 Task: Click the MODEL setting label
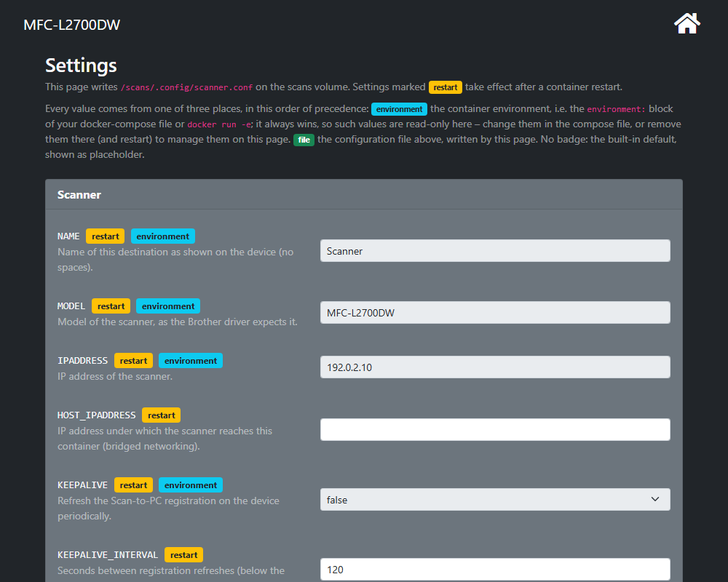(71, 306)
